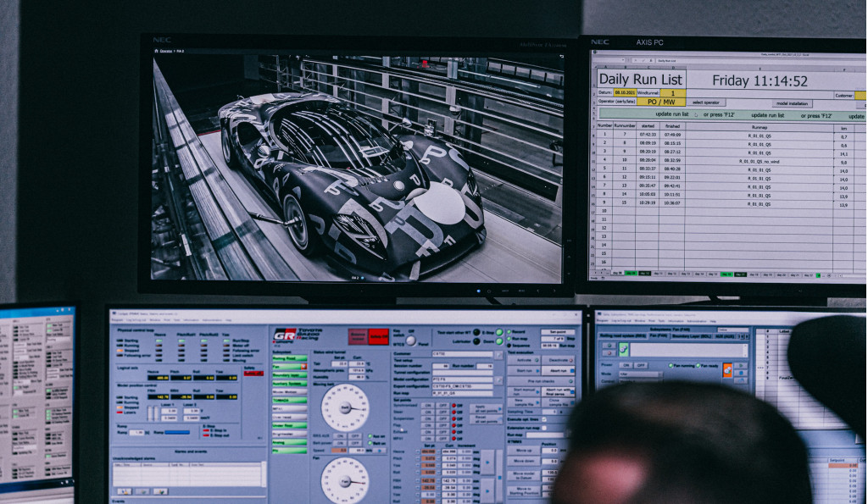The width and height of the screenshot is (868, 504).
Task: Click the edit icon beside Model configuration
Action: (x=498, y=380)
